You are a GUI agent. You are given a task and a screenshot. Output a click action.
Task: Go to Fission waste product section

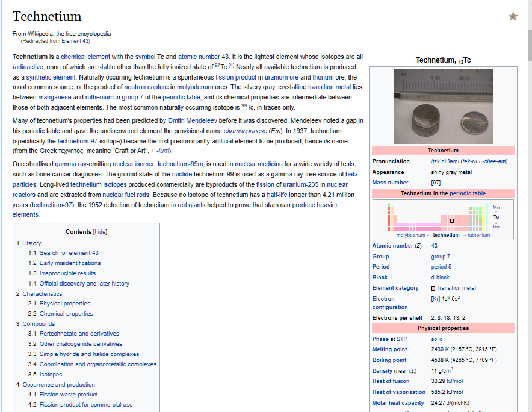point(69,395)
